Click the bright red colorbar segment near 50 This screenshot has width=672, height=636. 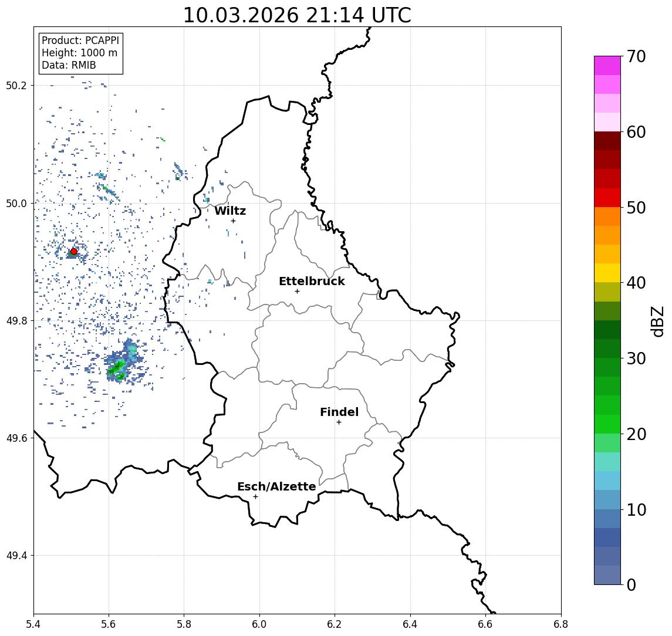(607, 198)
